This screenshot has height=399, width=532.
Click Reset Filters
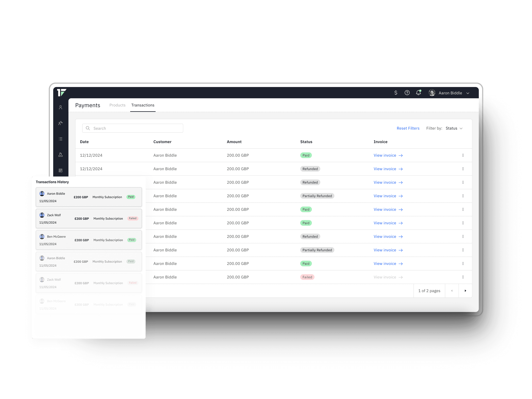[408, 128]
